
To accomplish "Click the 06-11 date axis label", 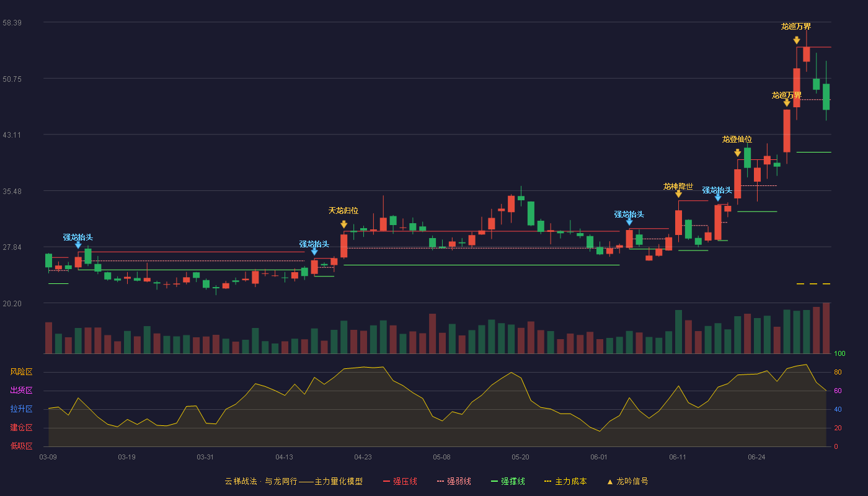I will (x=678, y=457).
